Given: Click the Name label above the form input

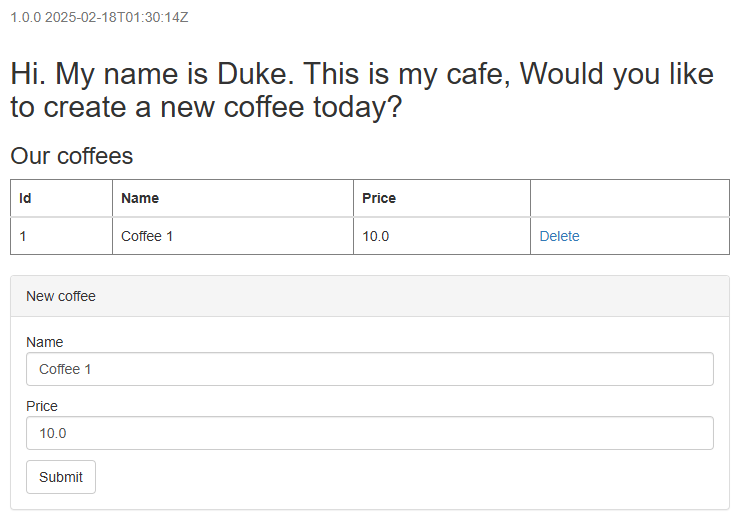Looking at the screenshot, I should [x=44, y=342].
